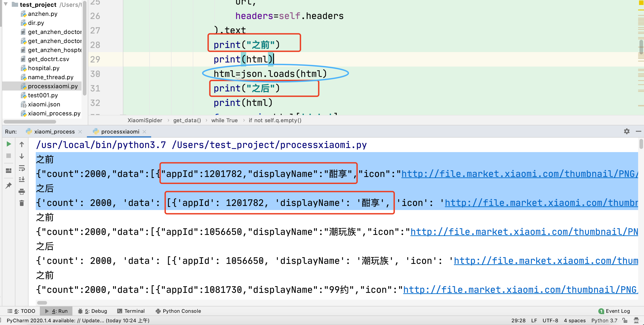Toggle the lock icon in the status bar
The image size is (644, 325).
coord(624,320)
